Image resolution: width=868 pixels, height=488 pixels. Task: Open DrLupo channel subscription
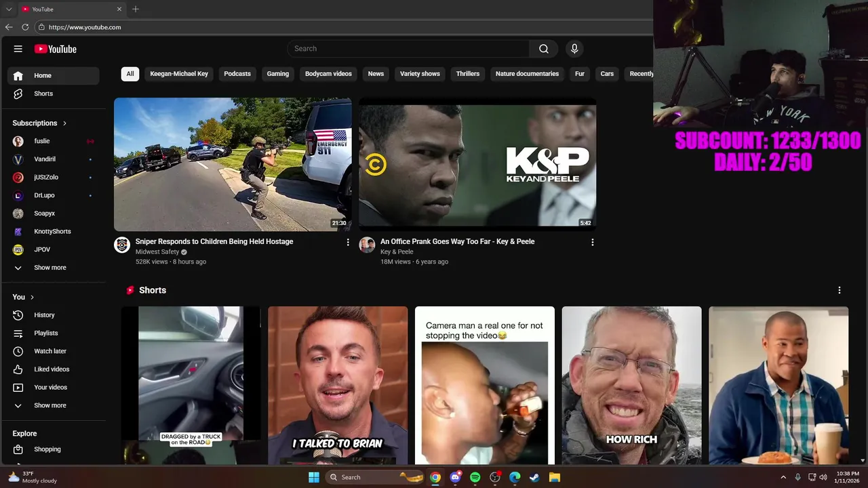pos(53,195)
